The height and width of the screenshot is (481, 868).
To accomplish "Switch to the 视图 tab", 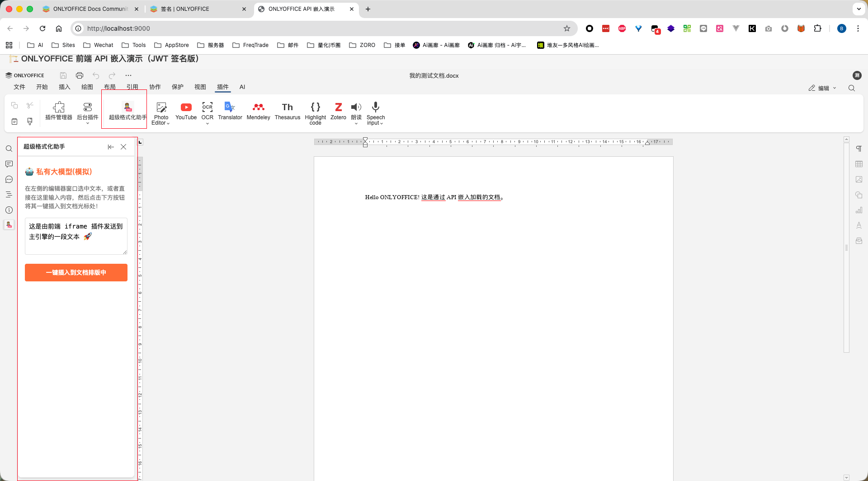I will click(x=200, y=87).
